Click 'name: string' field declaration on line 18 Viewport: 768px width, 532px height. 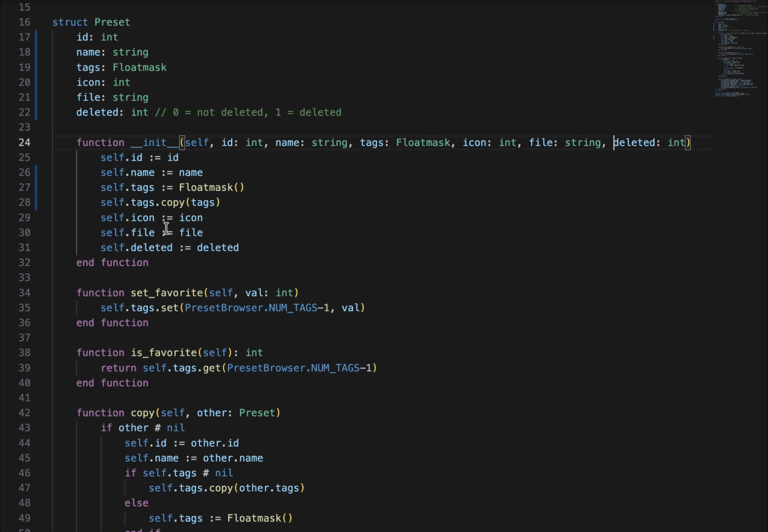click(x=112, y=52)
